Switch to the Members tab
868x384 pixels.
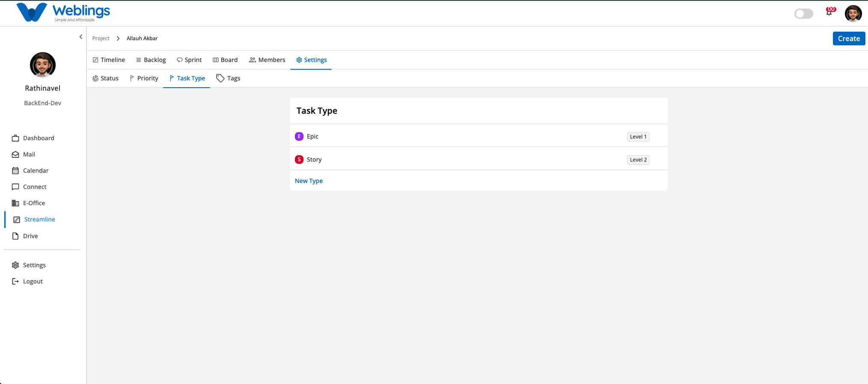click(x=267, y=60)
